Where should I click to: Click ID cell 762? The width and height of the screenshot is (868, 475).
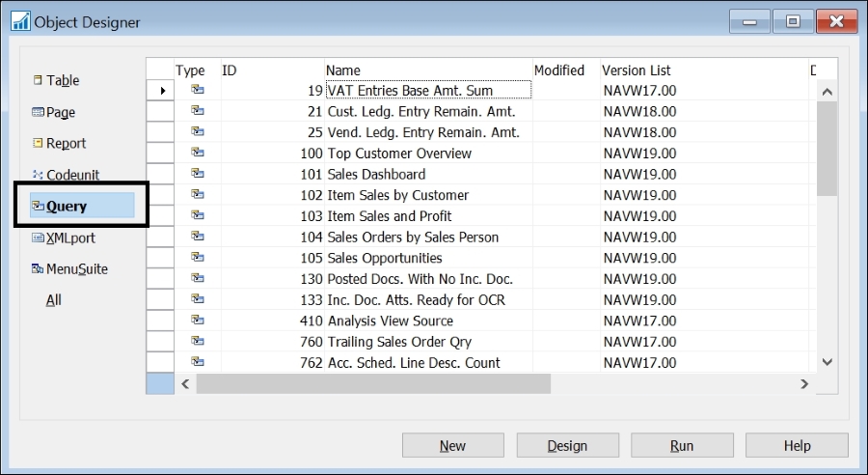[x=272, y=362]
